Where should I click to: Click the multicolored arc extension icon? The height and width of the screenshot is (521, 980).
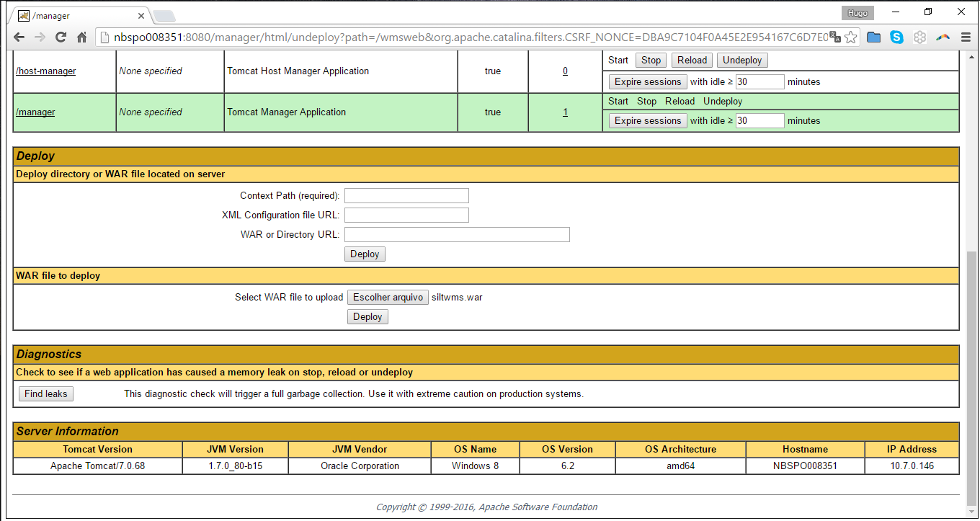(943, 37)
